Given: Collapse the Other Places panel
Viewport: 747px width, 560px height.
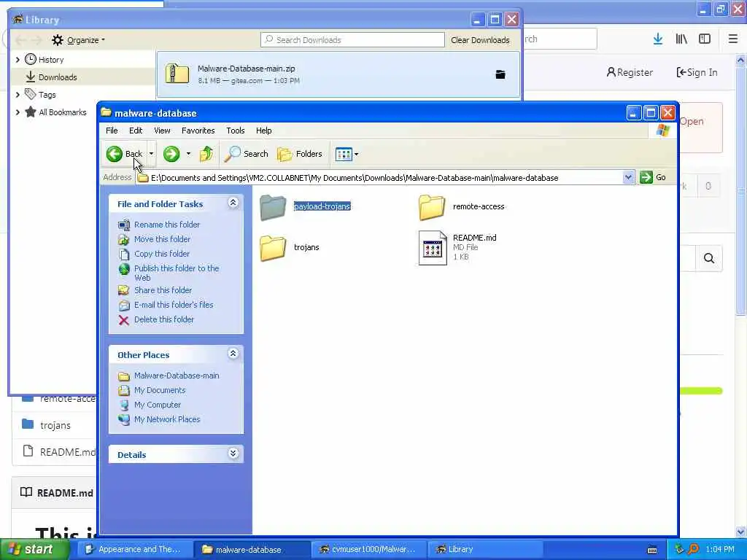Looking at the screenshot, I should [x=233, y=354].
